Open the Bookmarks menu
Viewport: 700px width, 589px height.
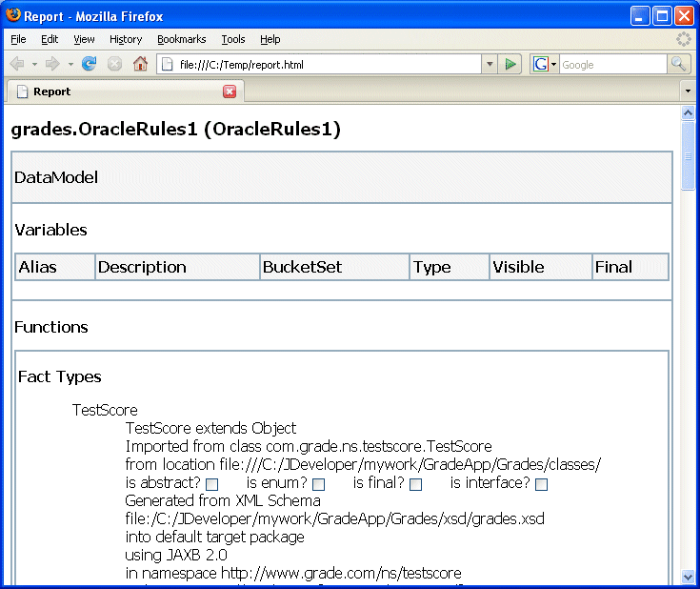182,39
